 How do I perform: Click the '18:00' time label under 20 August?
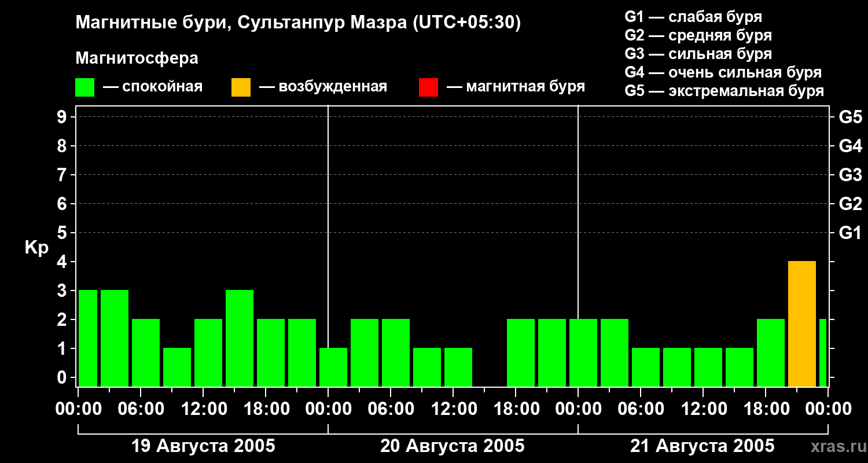pos(516,409)
